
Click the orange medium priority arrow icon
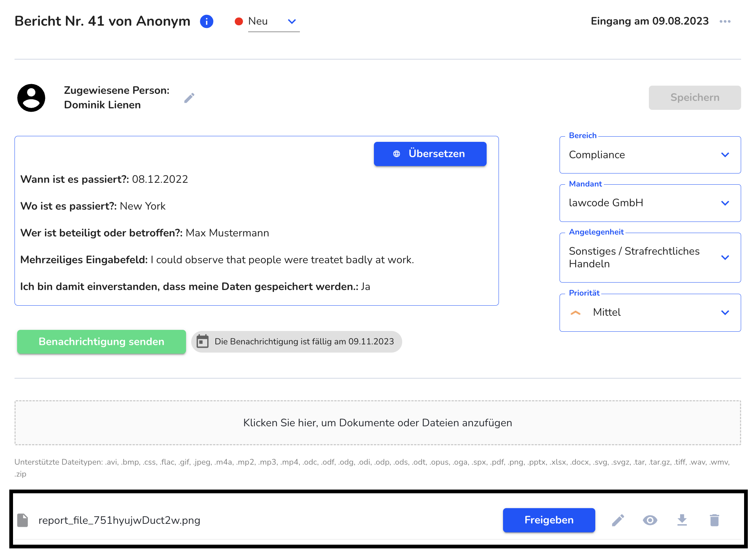pyautogui.click(x=576, y=313)
